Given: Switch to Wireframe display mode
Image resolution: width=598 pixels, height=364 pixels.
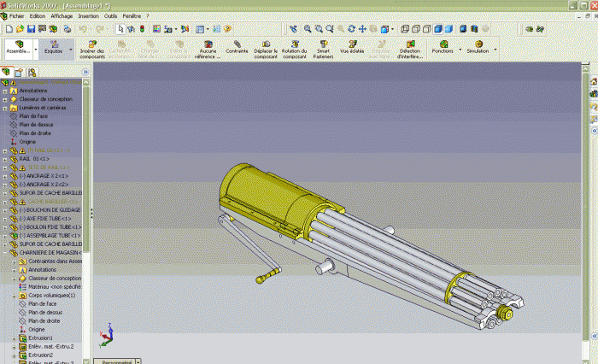Looking at the screenshot, I should point(405,29).
